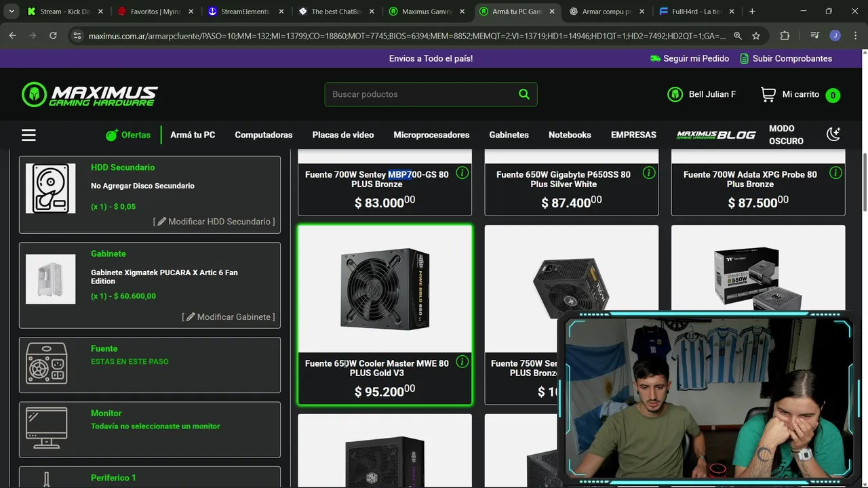
Task: Open the shopping cart icon
Action: [x=768, y=95]
